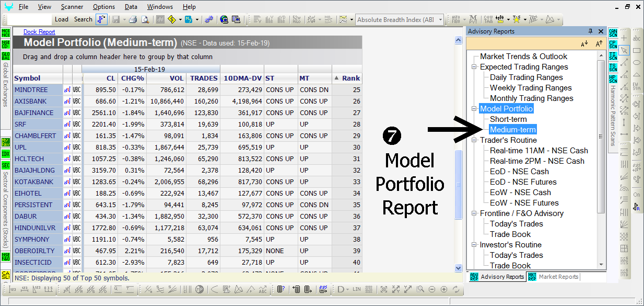644x306 pixels.
Task: Click the yellow diamond arrows toolbar icon
Action: coord(172,19)
